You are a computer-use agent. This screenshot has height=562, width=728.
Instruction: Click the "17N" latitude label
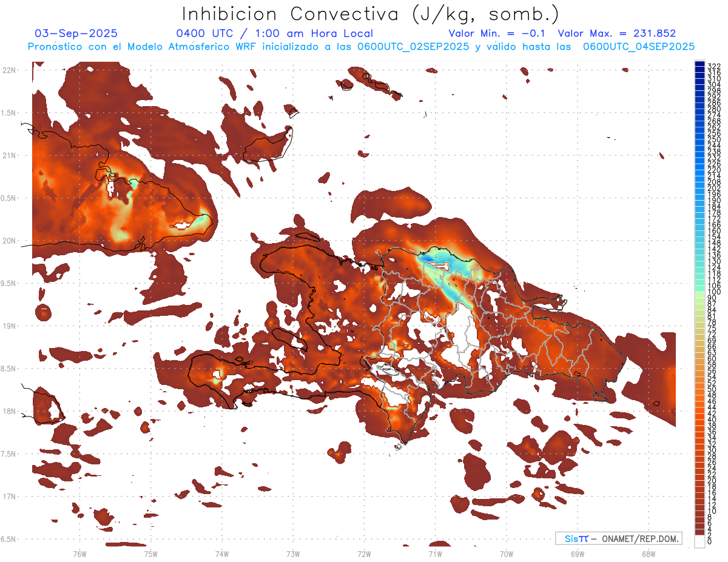[x=8, y=497]
